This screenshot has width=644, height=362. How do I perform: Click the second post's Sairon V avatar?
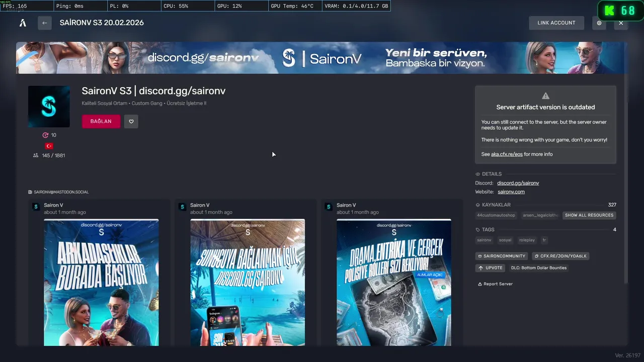point(182,207)
